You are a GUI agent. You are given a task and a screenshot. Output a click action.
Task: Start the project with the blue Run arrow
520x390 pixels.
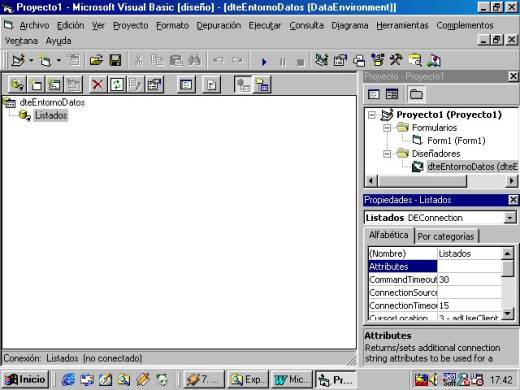(264, 62)
